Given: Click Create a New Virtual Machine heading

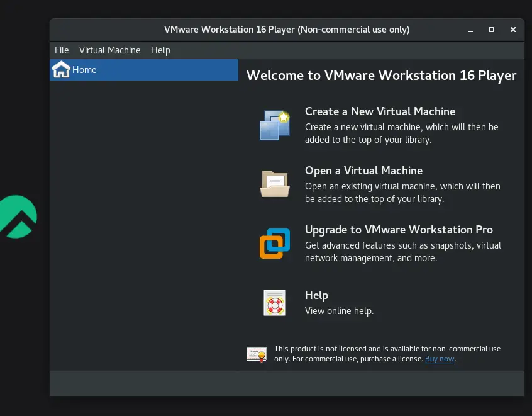Looking at the screenshot, I should click(x=380, y=111).
